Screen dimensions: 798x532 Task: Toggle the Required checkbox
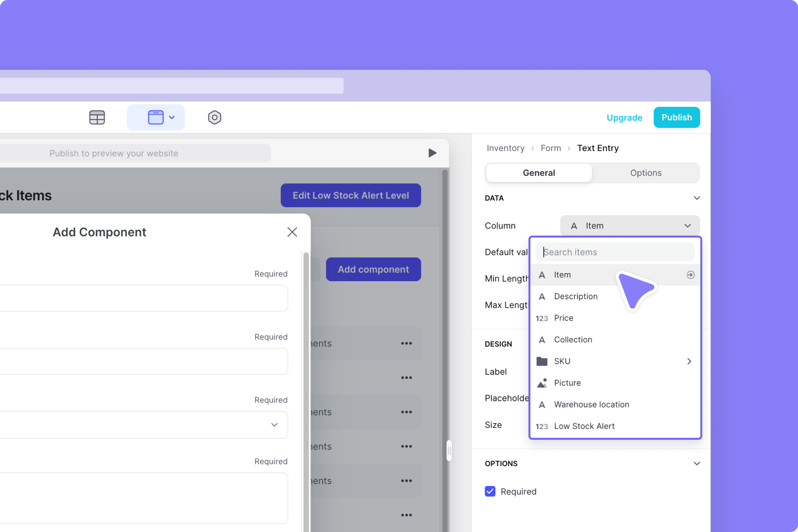[490, 491]
